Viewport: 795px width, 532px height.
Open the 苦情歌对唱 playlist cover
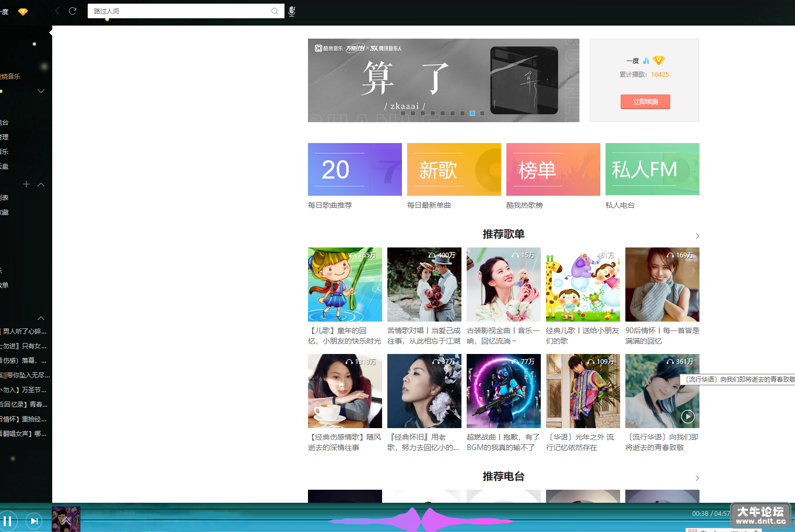(x=424, y=285)
